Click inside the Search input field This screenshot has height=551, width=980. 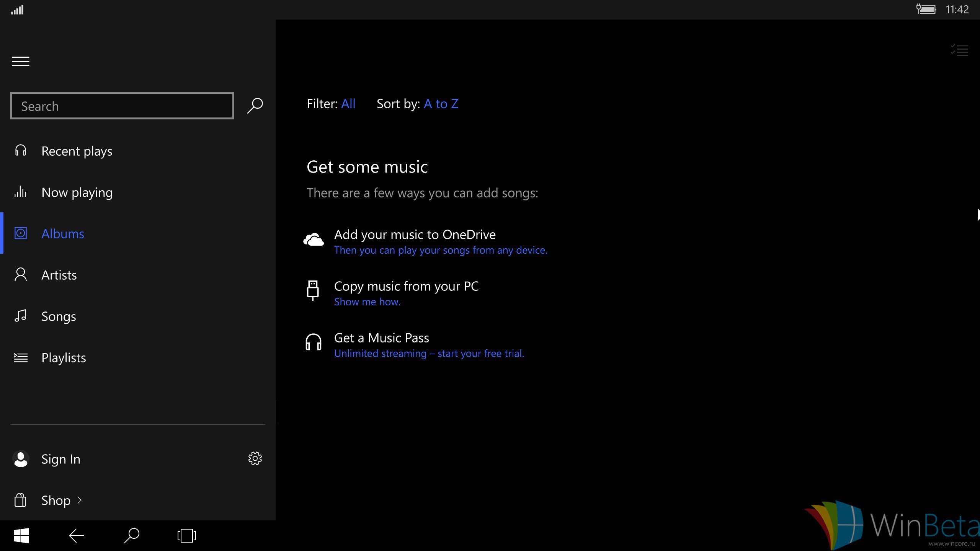pyautogui.click(x=122, y=106)
